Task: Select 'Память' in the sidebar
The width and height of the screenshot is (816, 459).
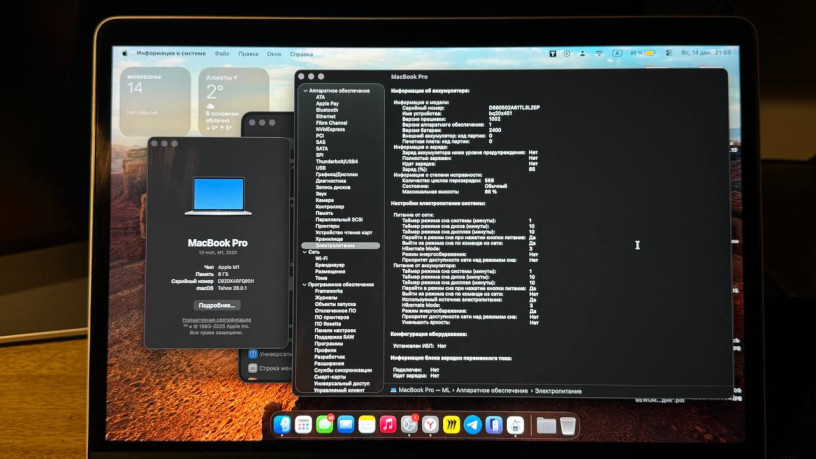Action: 324,213
